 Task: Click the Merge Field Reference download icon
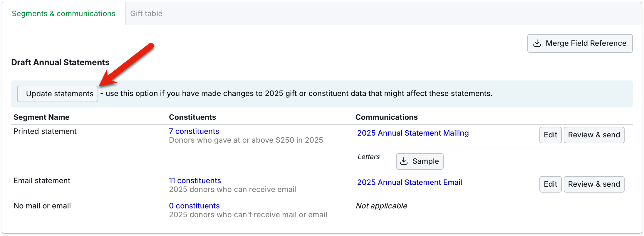click(537, 43)
